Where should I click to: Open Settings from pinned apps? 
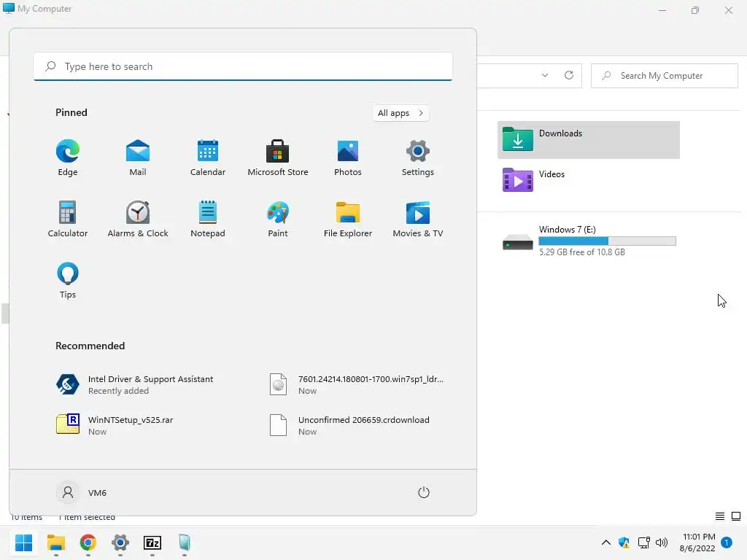pyautogui.click(x=418, y=158)
